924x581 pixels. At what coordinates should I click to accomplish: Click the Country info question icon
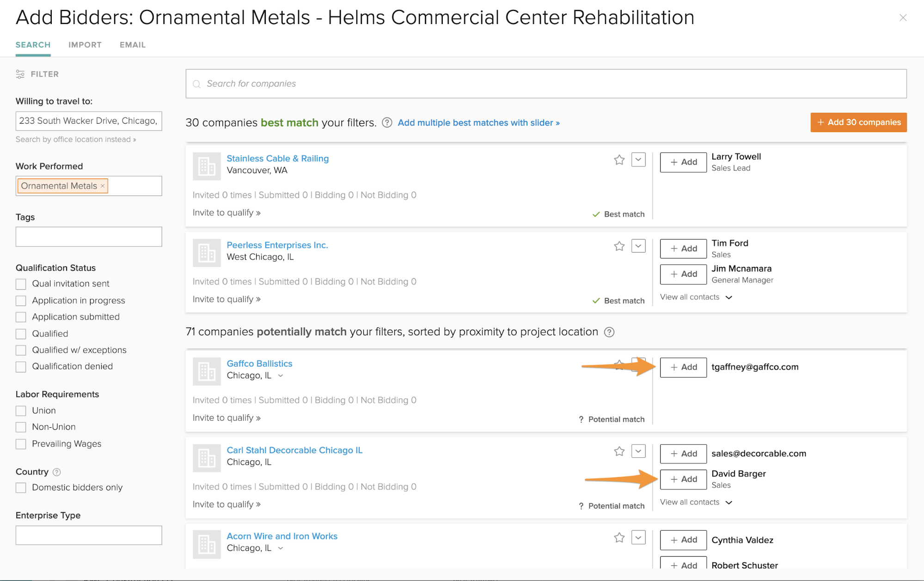(57, 472)
